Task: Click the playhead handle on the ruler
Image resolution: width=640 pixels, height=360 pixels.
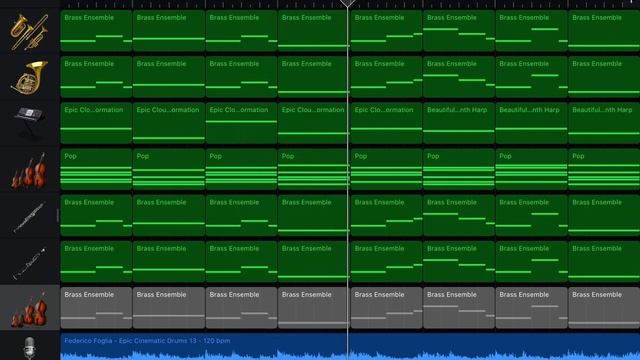Action: [x=348, y=3]
